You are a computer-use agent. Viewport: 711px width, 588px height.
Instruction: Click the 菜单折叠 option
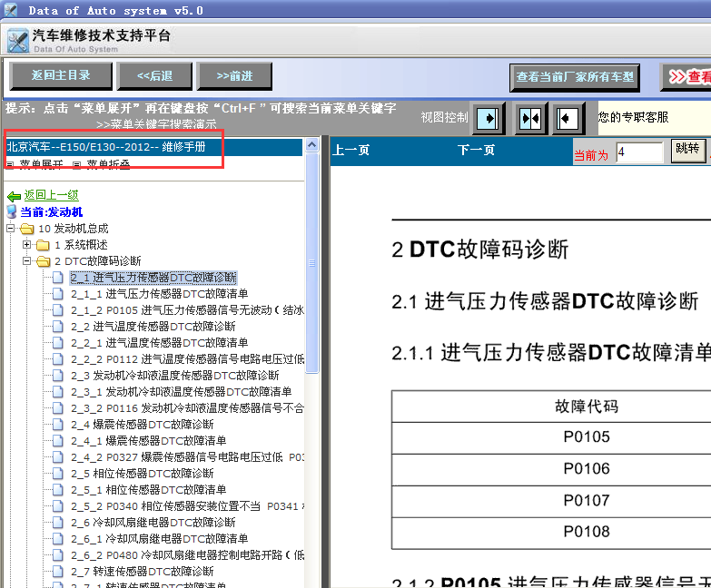tap(108, 164)
